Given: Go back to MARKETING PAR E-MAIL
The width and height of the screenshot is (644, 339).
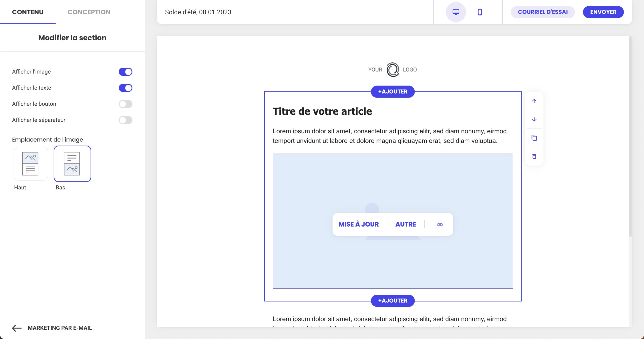Looking at the screenshot, I should (x=60, y=328).
